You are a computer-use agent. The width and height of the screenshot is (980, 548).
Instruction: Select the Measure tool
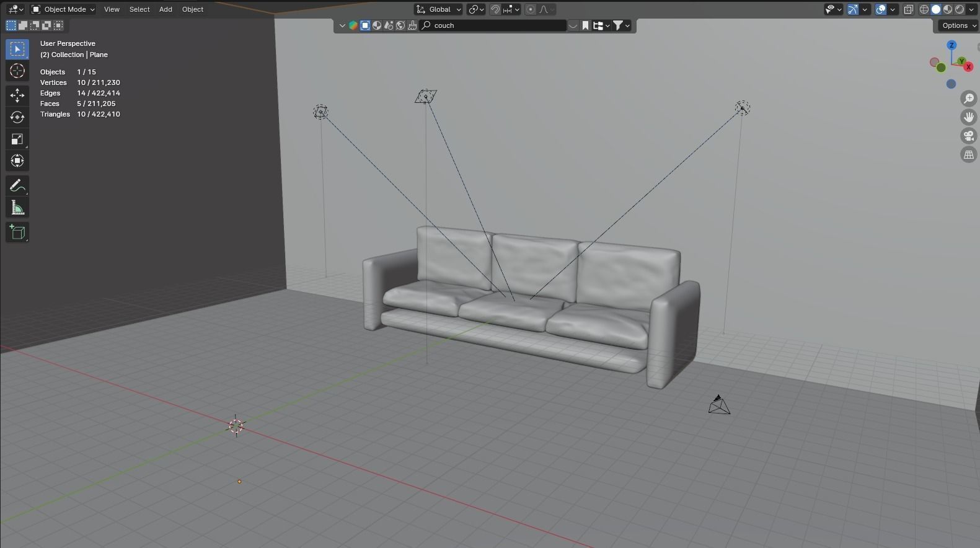pyautogui.click(x=17, y=208)
